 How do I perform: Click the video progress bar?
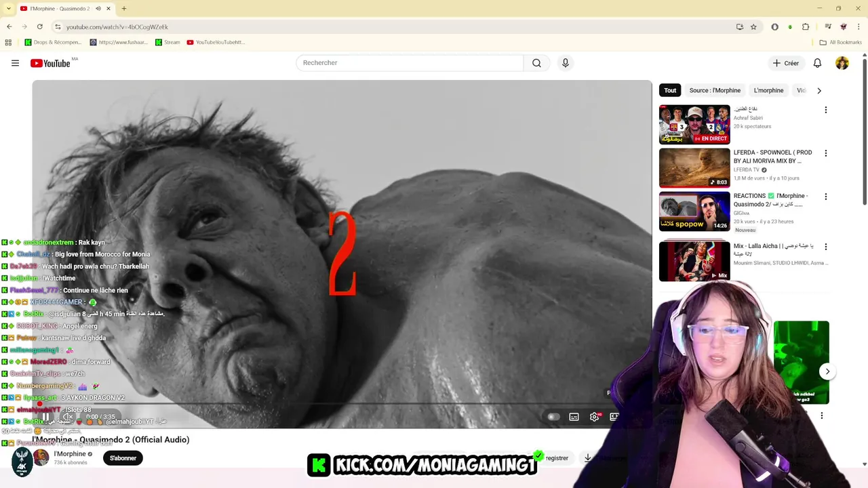(x=342, y=405)
